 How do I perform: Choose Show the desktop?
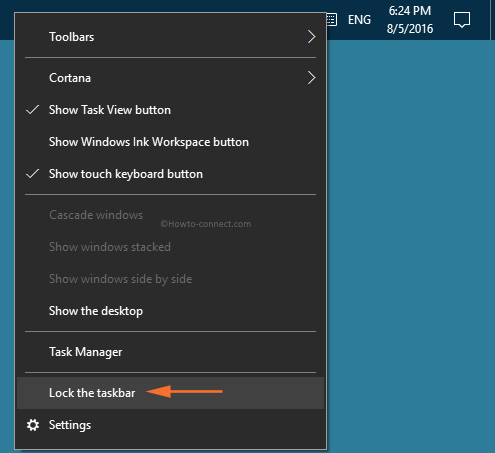(170, 311)
